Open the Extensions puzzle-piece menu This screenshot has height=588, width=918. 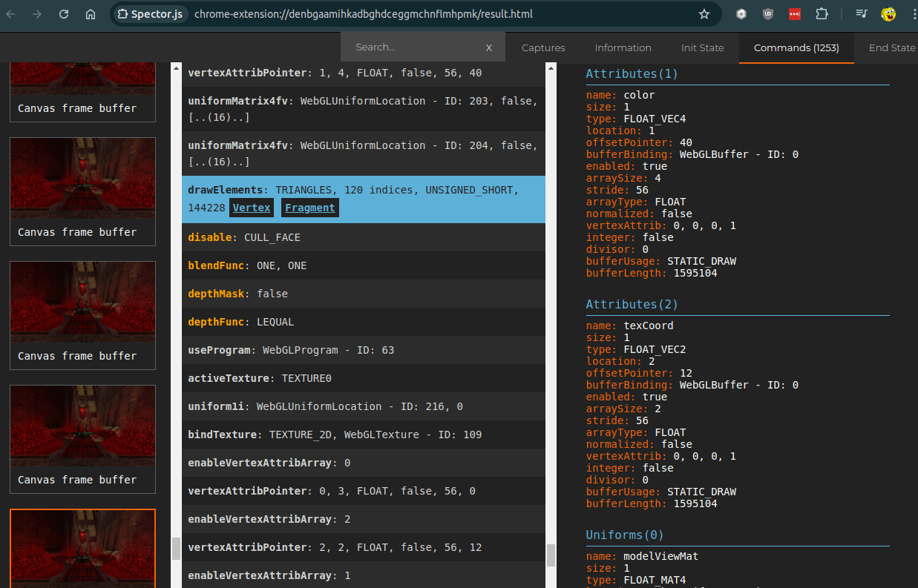click(822, 14)
